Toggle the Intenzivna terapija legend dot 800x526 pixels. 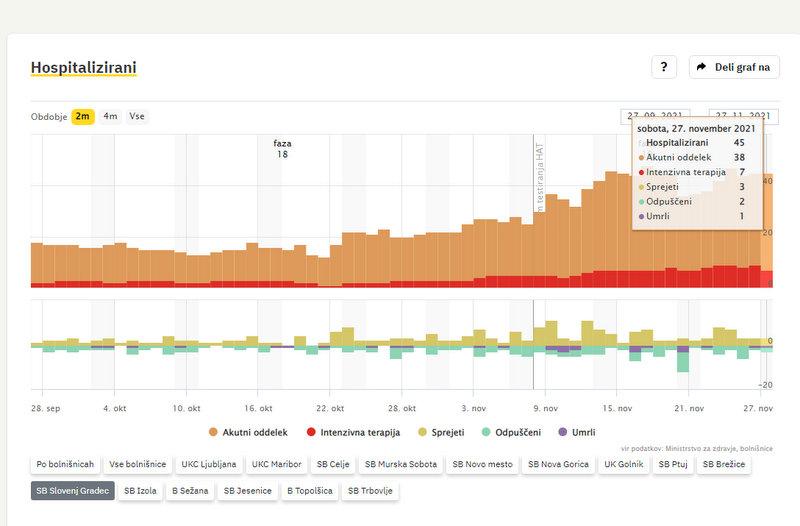(x=312, y=432)
